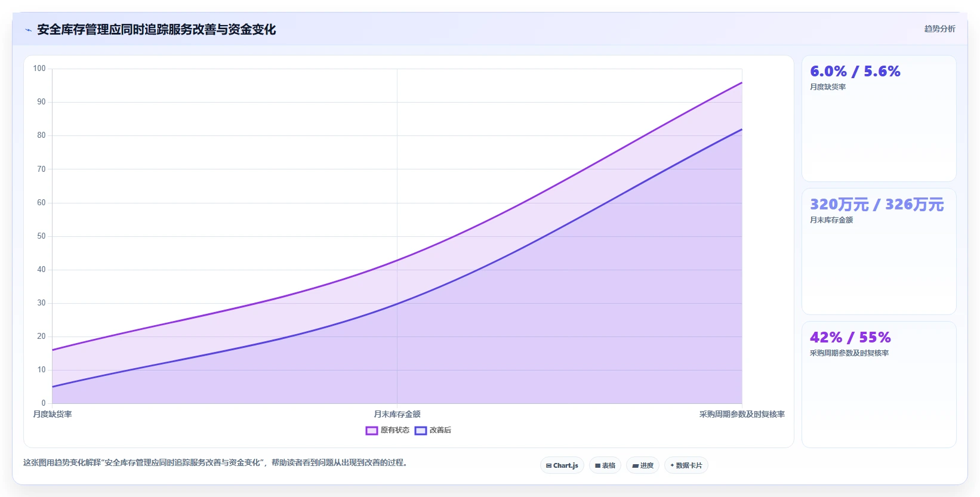Click the 原有状态 legend label
This screenshot has height=497, width=980.
(x=395, y=430)
